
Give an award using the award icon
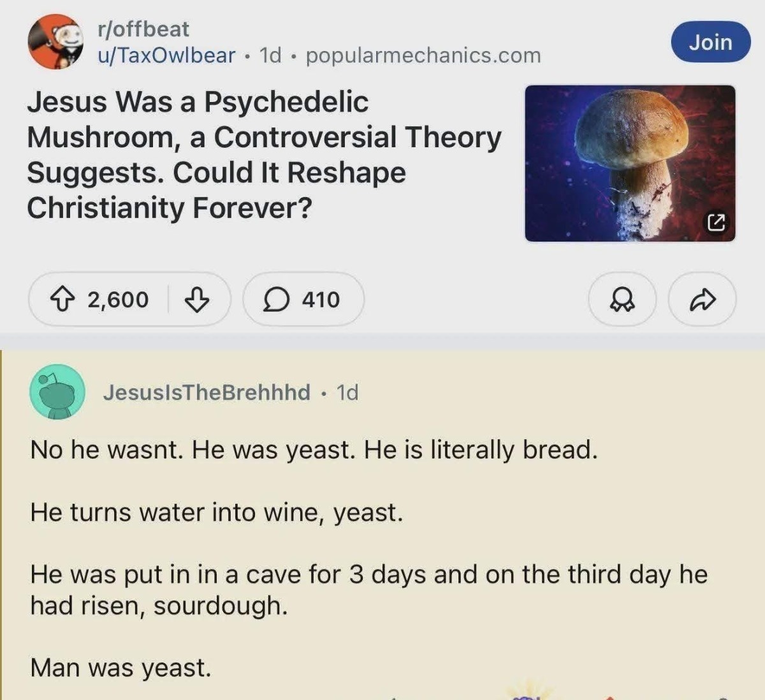coord(622,299)
